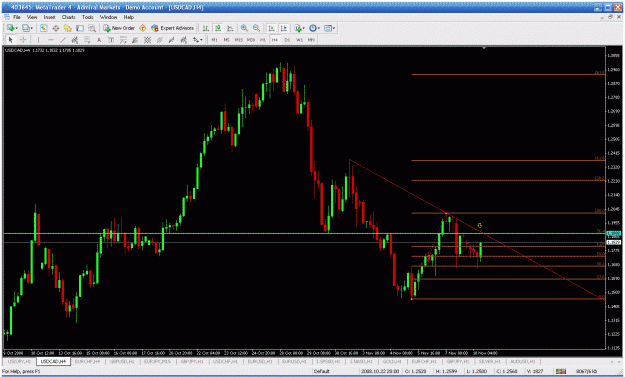Open the File menu
The width and height of the screenshot is (625, 377).
coord(17,17)
